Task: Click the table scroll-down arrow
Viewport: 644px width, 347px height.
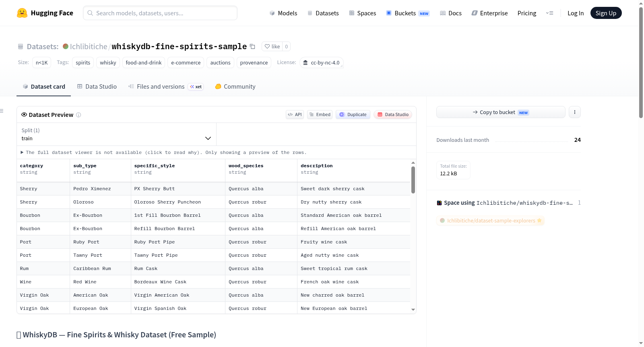Action: coord(413,310)
